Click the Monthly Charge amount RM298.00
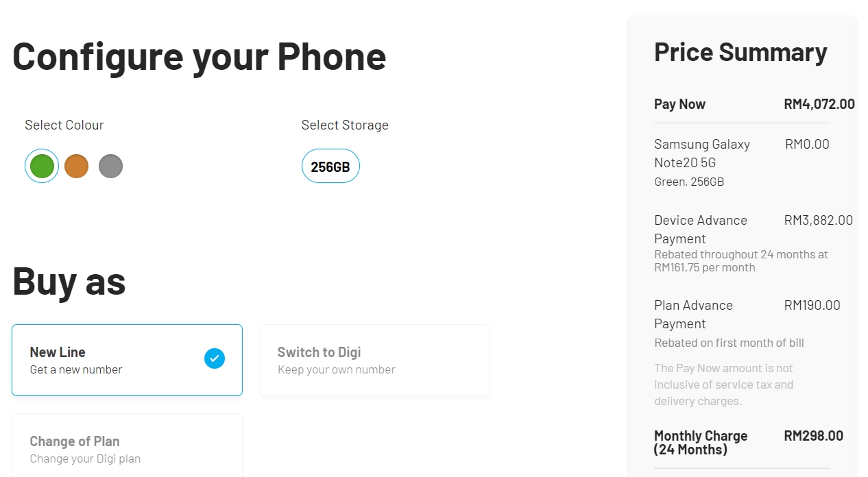 [x=813, y=436]
